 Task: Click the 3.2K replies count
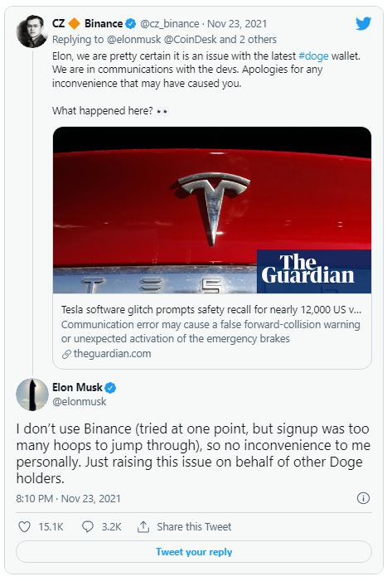(x=112, y=526)
